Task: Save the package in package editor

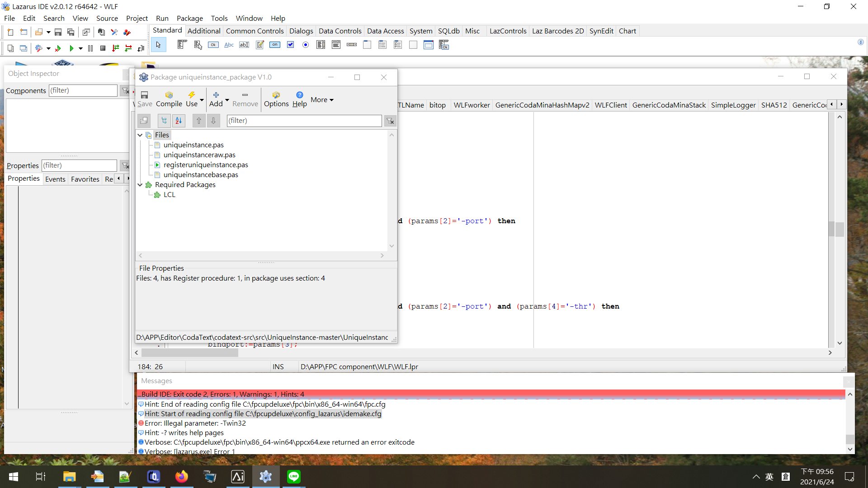Action: coord(145,99)
